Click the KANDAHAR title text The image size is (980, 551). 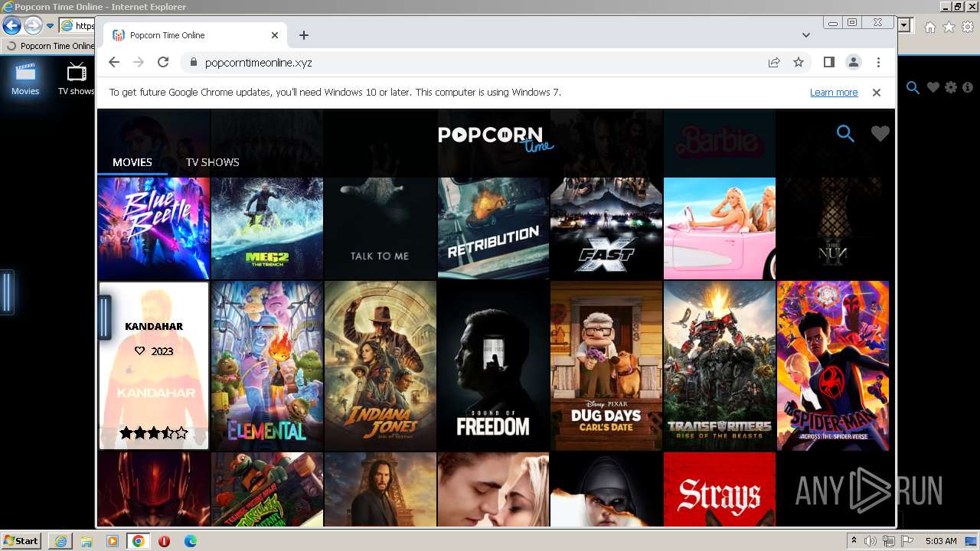(x=154, y=326)
